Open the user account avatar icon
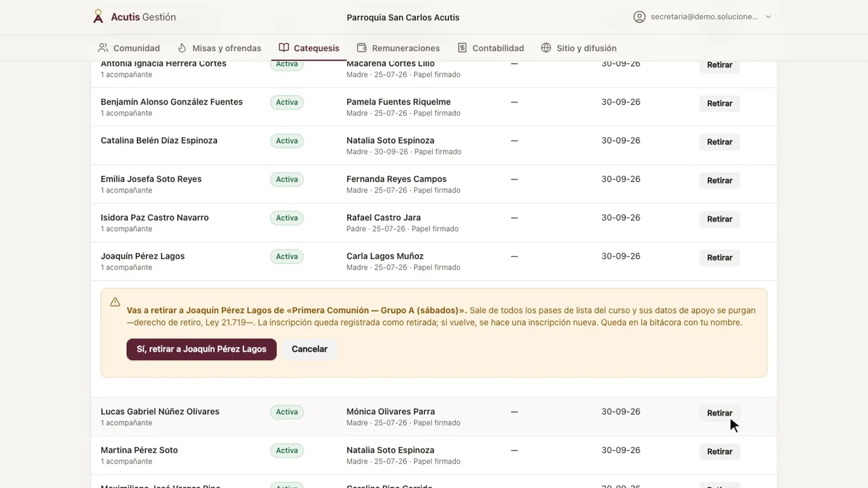 [x=640, y=17]
